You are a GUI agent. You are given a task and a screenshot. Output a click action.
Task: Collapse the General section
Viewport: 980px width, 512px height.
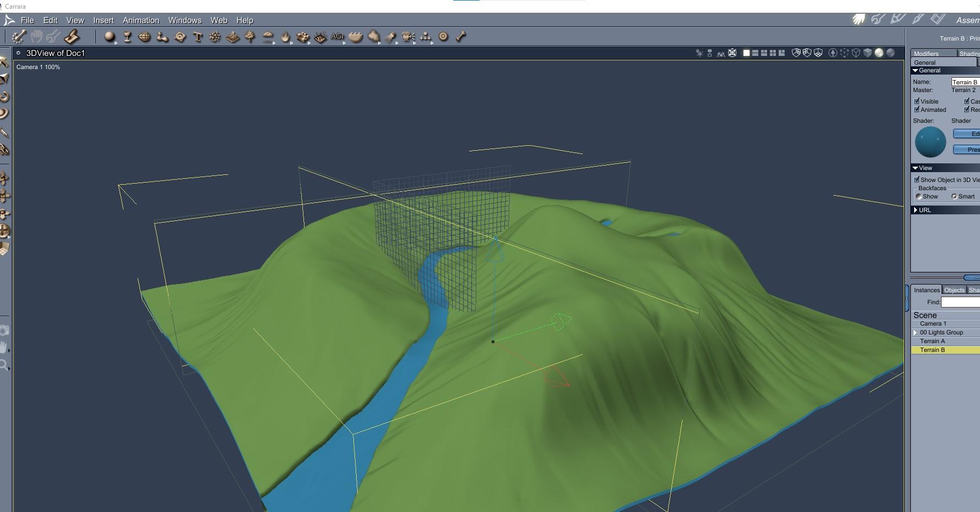[915, 71]
